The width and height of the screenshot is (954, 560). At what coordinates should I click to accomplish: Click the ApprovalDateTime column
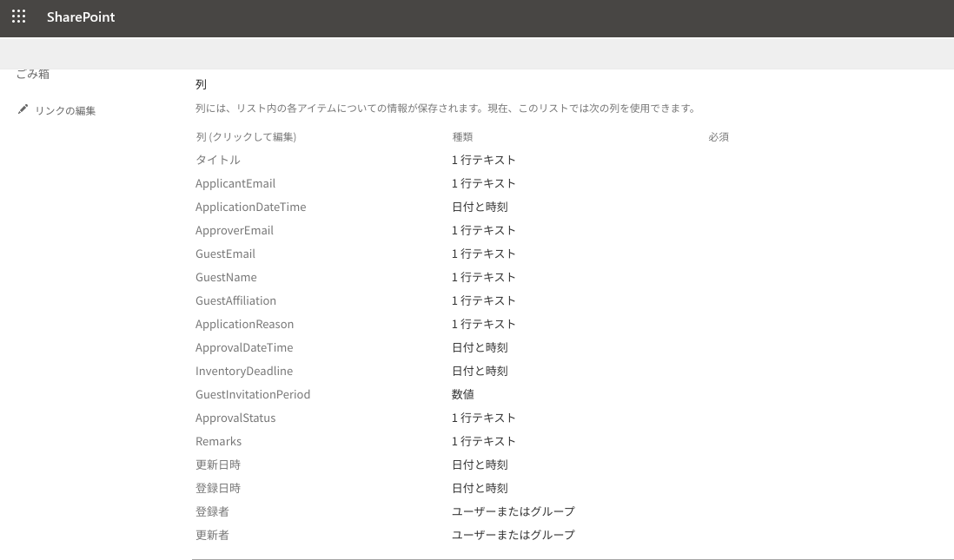[x=244, y=347]
